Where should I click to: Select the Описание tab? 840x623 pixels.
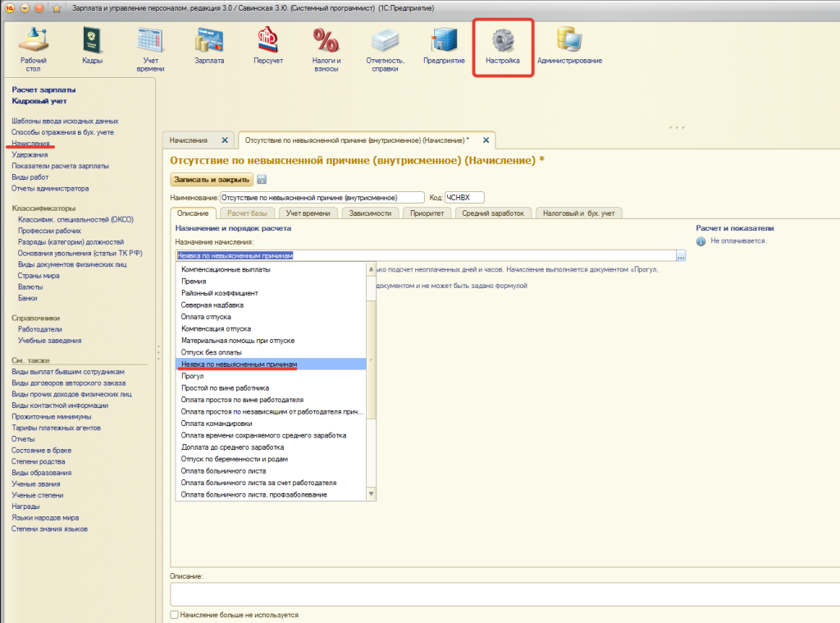[193, 213]
